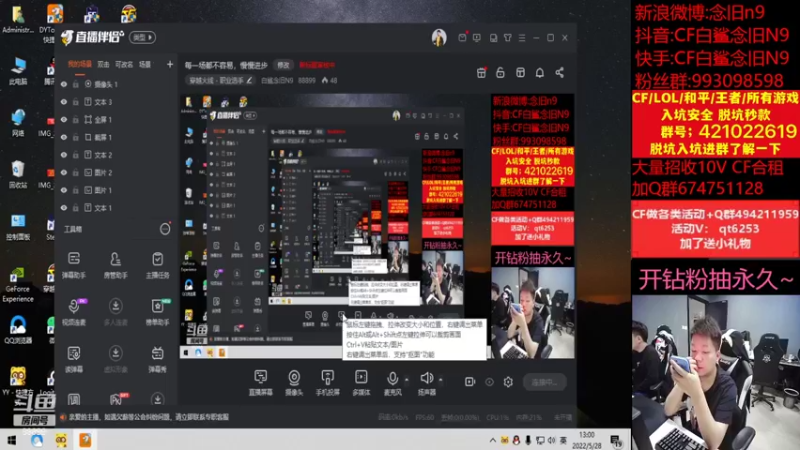Open 视频连麦 microphone tool
The image size is (800, 450).
pyautogui.click(x=74, y=311)
